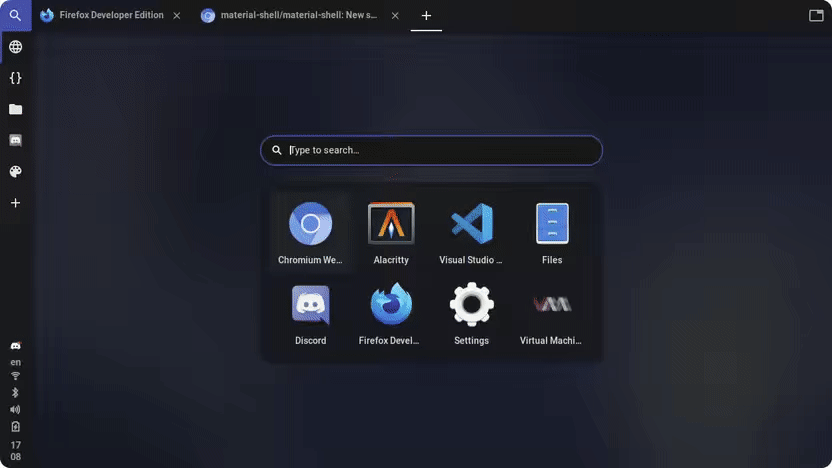Add a new workspace with plus in sidebar
This screenshot has width=832, height=468.
(15, 203)
